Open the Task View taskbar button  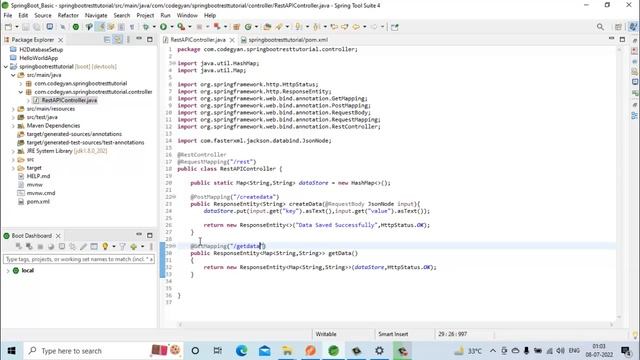[218, 351]
